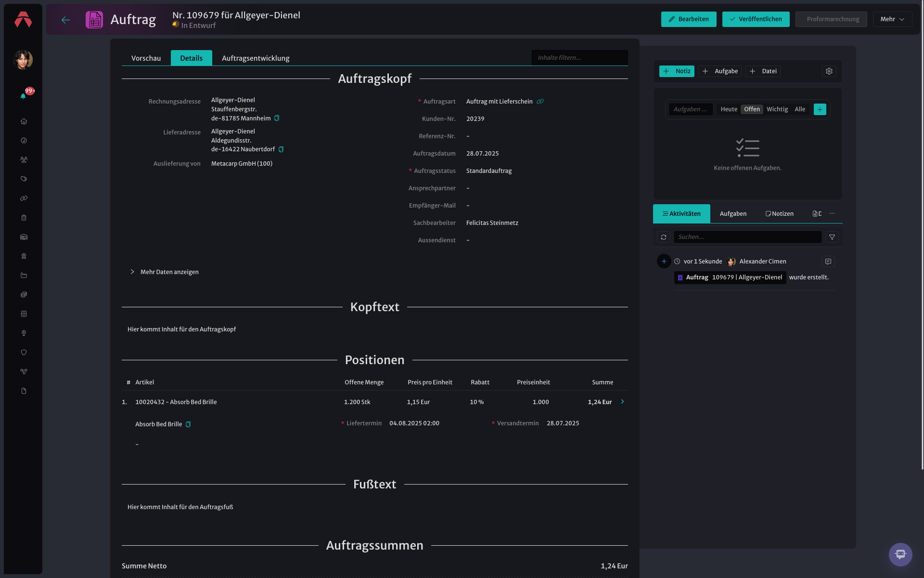The image size is (924, 578).
Task: Expand position 1 row chevron
Action: [622, 402]
